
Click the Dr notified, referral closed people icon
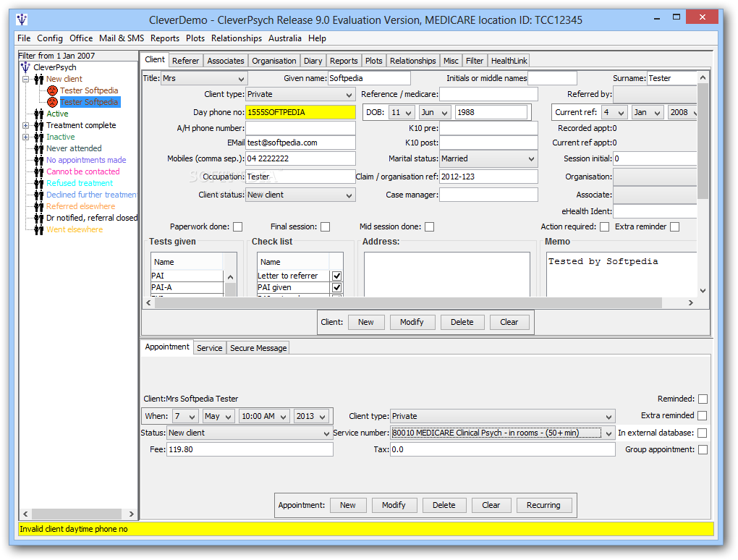(x=39, y=218)
